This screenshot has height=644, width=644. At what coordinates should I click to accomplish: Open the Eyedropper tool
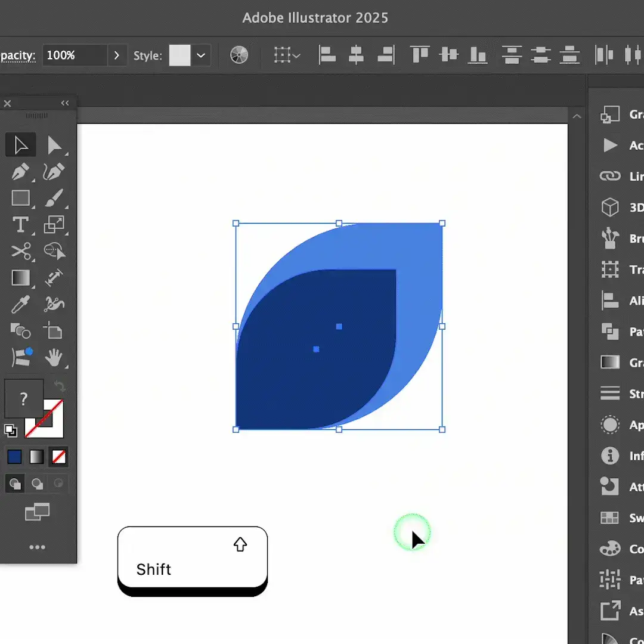[x=20, y=304]
